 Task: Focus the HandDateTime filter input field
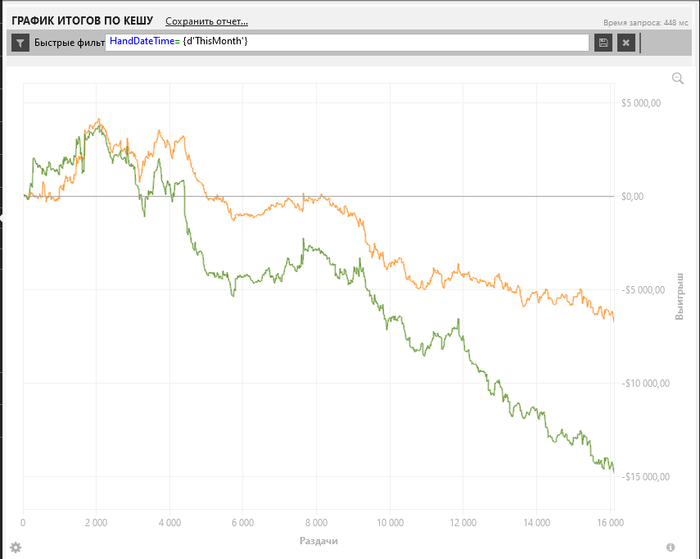pyautogui.click(x=347, y=43)
